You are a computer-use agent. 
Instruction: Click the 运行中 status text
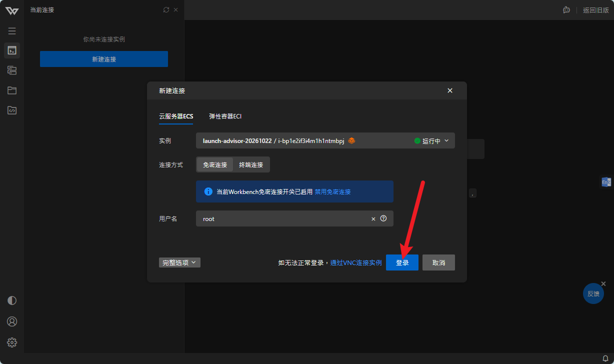point(431,141)
